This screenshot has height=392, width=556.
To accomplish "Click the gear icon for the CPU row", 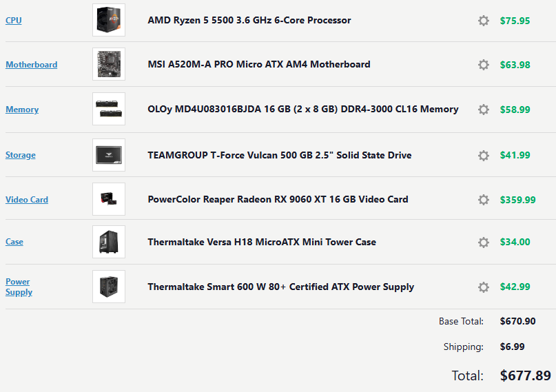I will click(484, 21).
